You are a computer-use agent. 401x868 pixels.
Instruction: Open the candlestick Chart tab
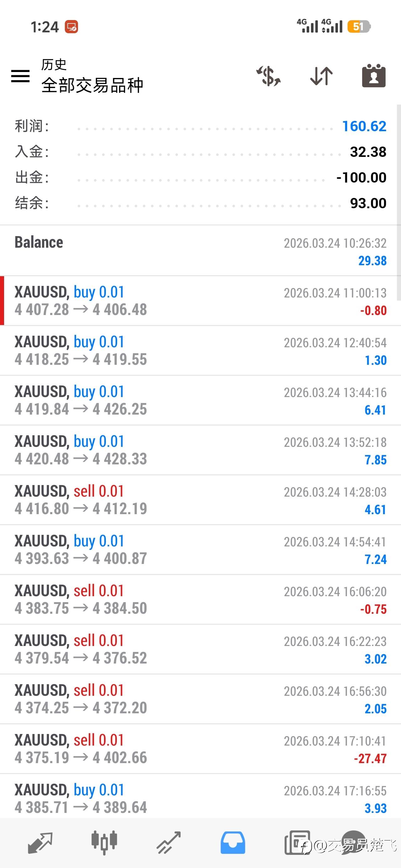click(x=104, y=842)
